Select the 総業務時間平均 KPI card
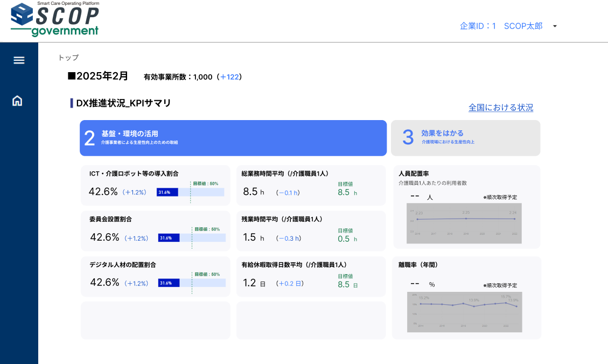This screenshot has width=608, height=364. point(311,185)
